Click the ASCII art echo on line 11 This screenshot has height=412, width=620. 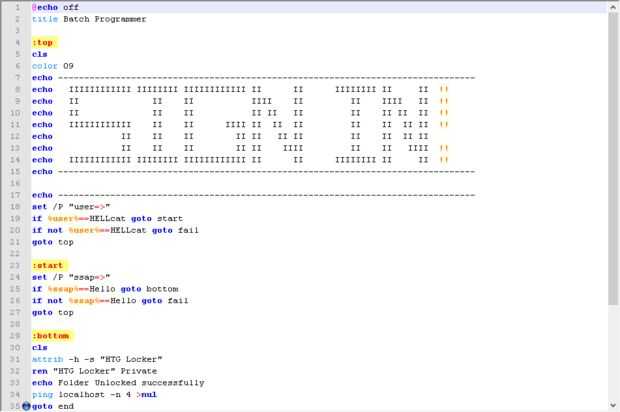[x=240, y=125]
